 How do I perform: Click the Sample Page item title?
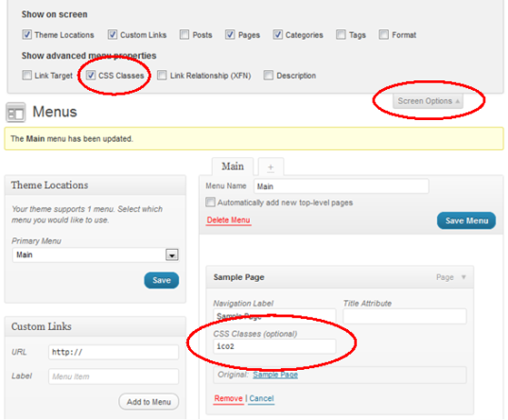pos(238,277)
